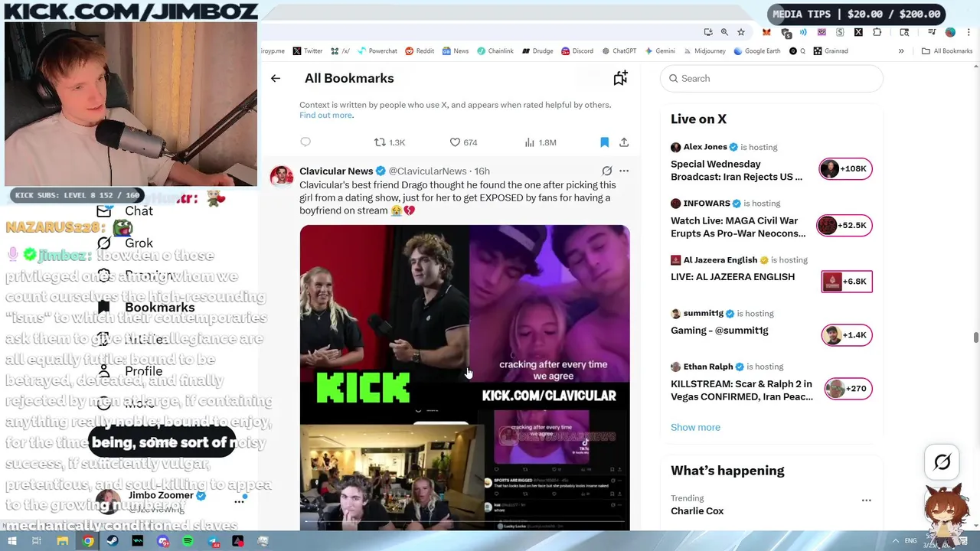Open MetaMask fox extension

tap(766, 32)
